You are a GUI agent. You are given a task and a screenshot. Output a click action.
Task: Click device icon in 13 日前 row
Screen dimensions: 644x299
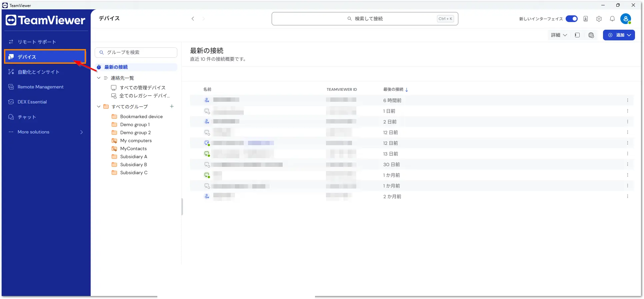click(207, 154)
